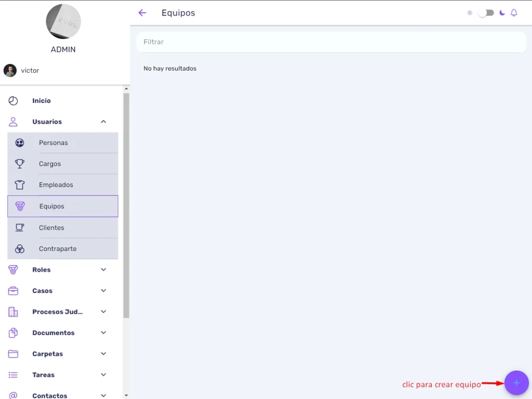Click the Inicio pie chart icon
The height and width of the screenshot is (399, 532).
click(13, 101)
